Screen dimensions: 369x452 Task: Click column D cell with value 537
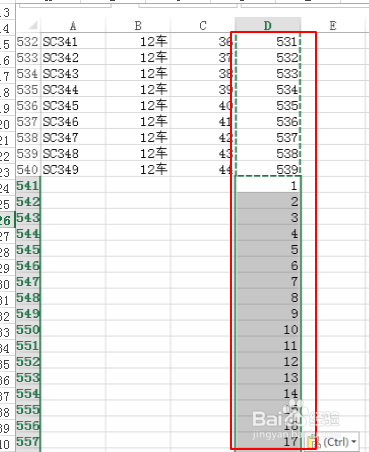click(x=268, y=137)
